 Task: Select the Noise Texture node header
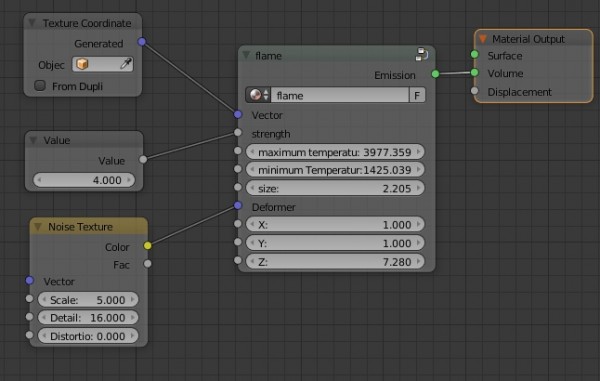pyautogui.click(x=89, y=226)
